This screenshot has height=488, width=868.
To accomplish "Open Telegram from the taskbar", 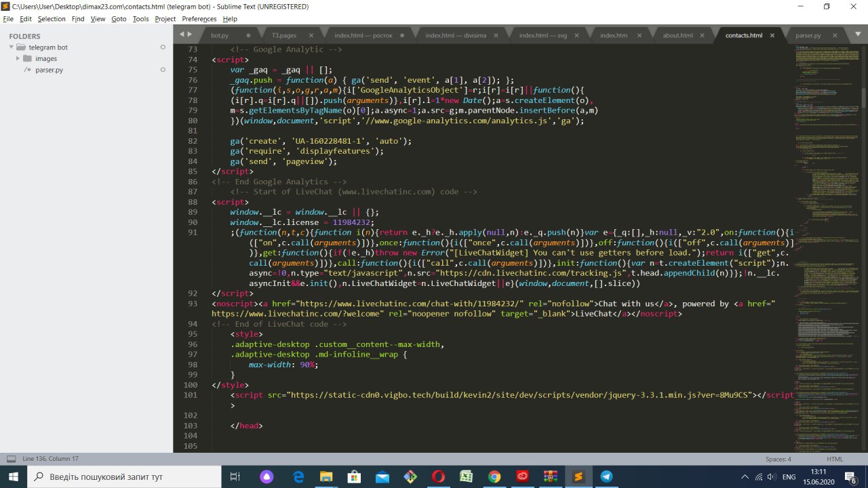I will click(x=606, y=476).
